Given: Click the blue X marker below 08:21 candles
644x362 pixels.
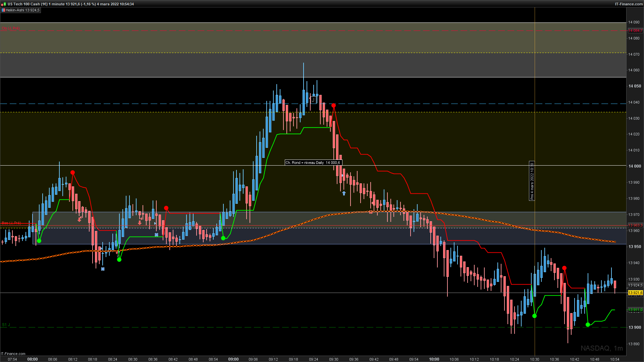Looking at the screenshot, I should pyautogui.click(x=103, y=269).
